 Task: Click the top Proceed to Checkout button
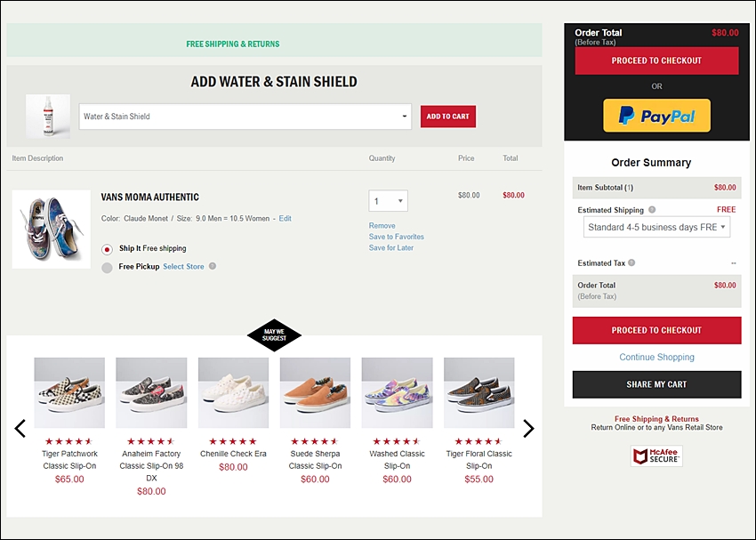pyautogui.click(x=656, y=60)
